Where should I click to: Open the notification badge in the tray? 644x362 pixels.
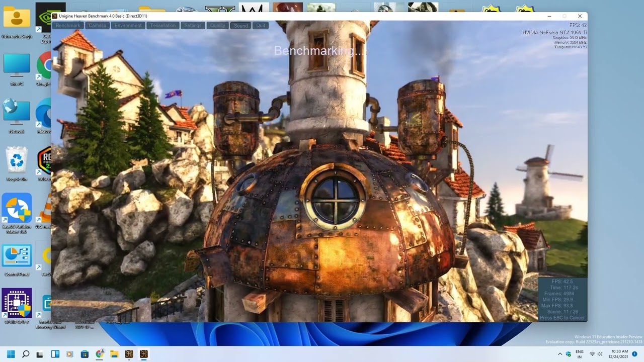[634, 354]
